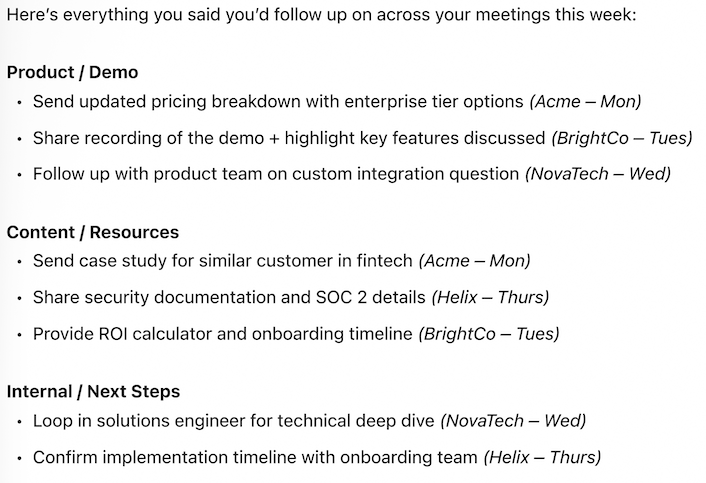This screenshot has width=706, height=483.
Task: Click "(BrightCo – Tues)" tag after demo recording
Action: pos(621,138)
